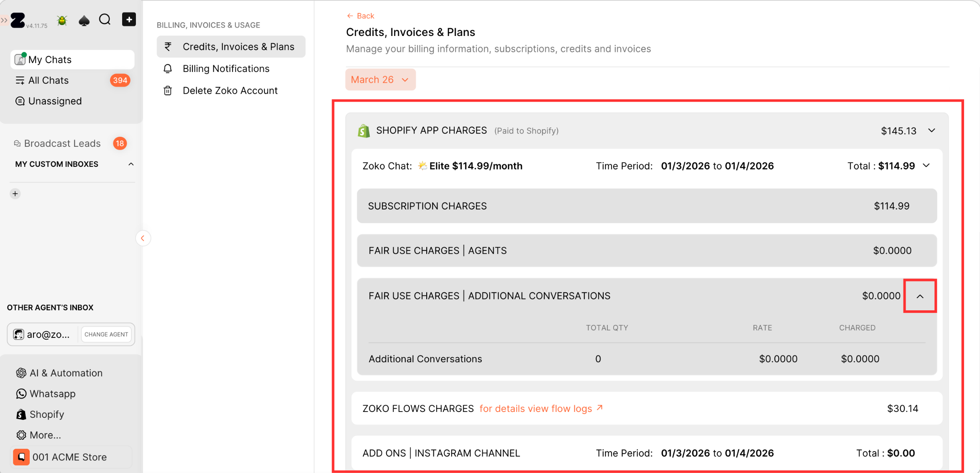Screen dimensions: 980x473
Task: Click the spade icon in top bar
Action: coord(84,20)
